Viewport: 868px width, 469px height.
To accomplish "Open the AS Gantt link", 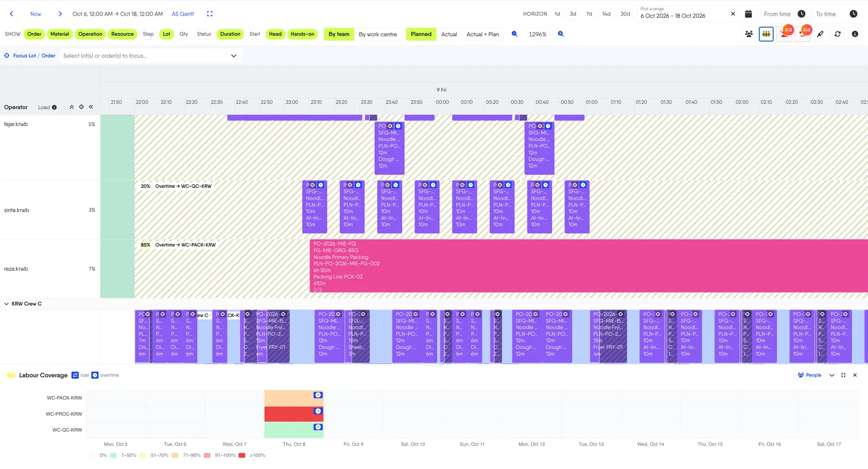I will pos(183,14).
